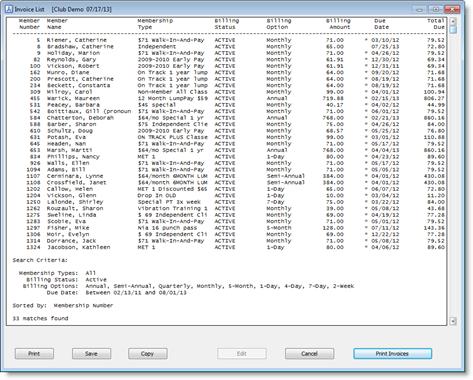Cancel the Invoice List dialog
The image size is (473, 380).
pos(309,354)
